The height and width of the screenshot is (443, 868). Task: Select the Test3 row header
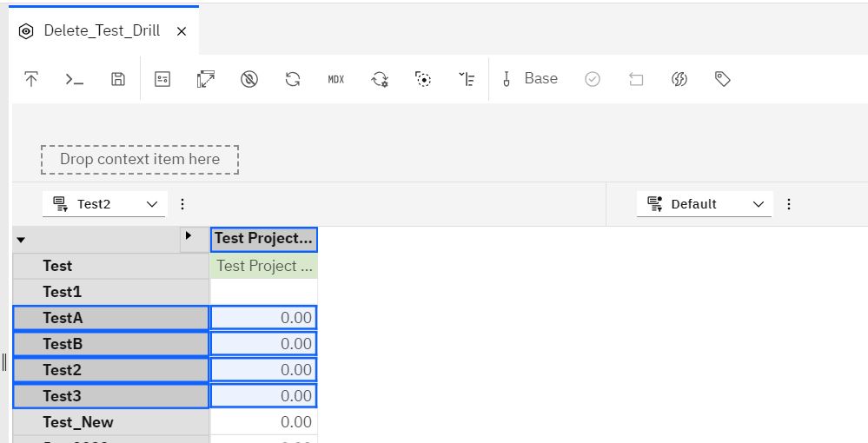click(110, 396)
